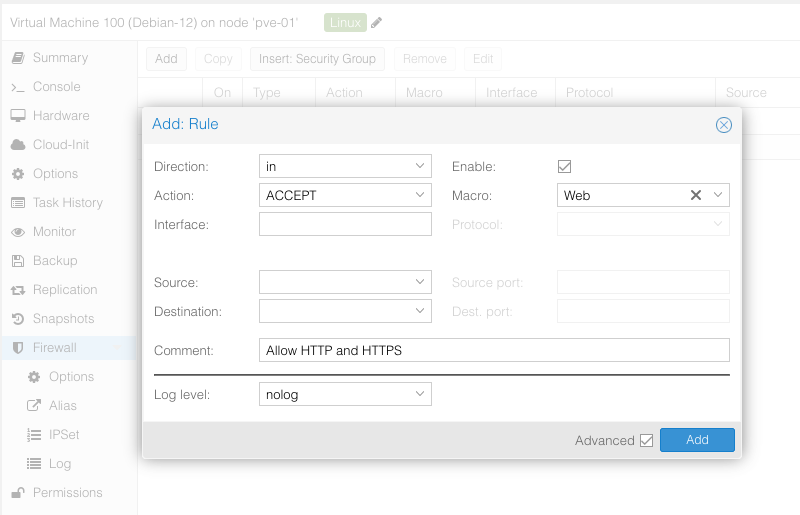Sort by the Action column header
The width and height of the screenshot is (800, 515).
[x=356, y=92]
